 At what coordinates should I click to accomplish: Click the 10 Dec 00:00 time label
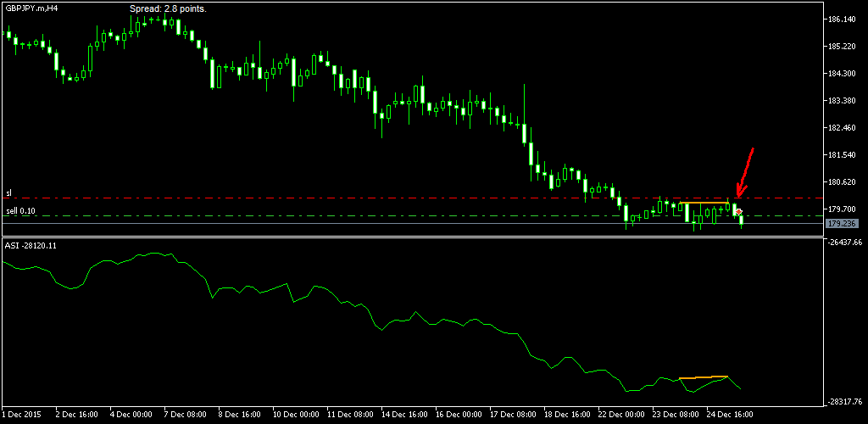click(296, 414)
